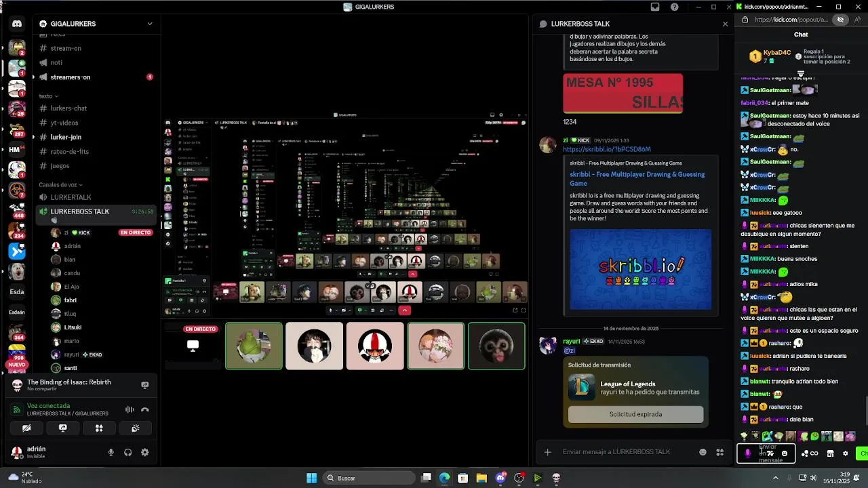868x488 pixels.
Task: Deafen with the headphones icon
Action: click(x=128, y=452)
